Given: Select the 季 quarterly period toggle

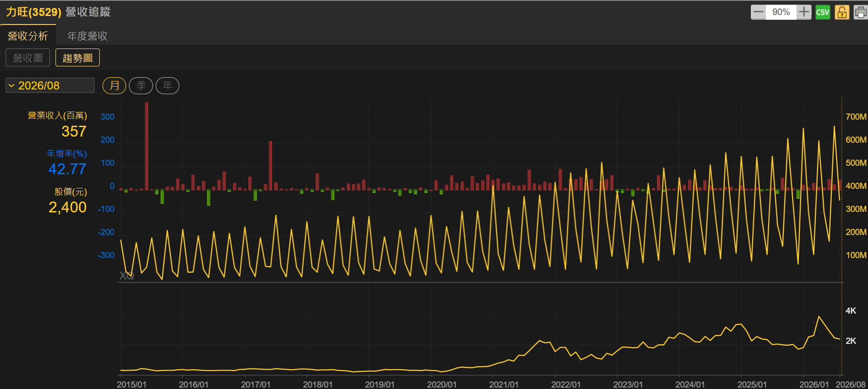Looking at the screenshot, I should click(141, 86).
